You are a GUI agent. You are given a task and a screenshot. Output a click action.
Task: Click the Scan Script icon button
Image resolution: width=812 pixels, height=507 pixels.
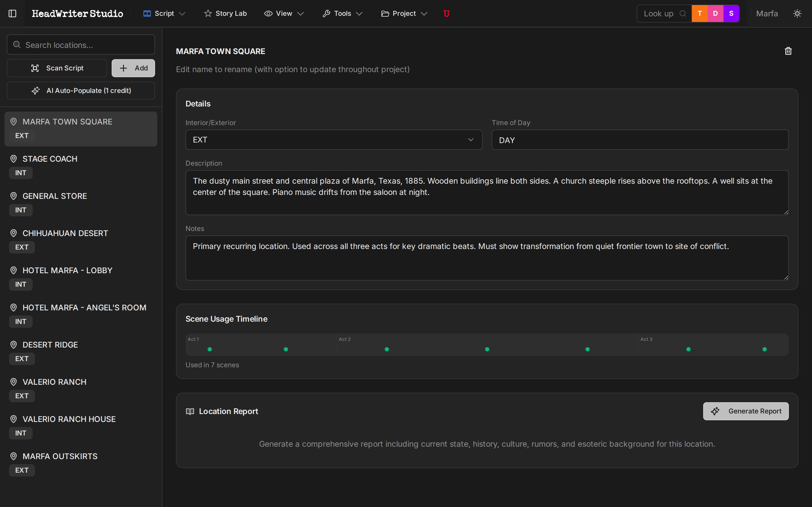[36, 68]
